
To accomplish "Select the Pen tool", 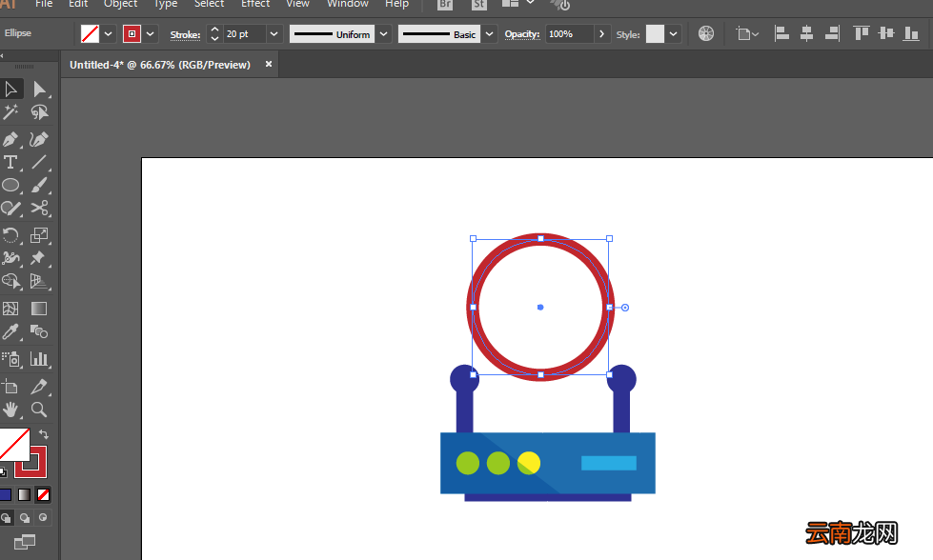I will point(10,140).
